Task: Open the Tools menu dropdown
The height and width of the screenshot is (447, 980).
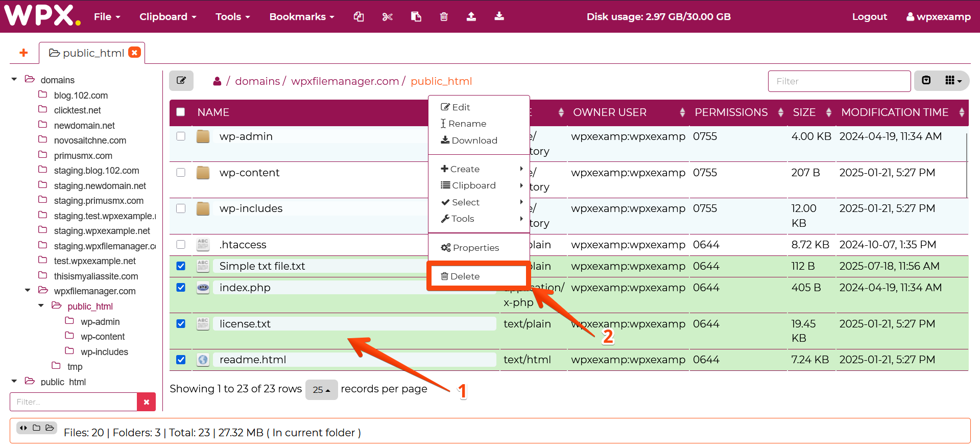Action: [x=233, y=16]
